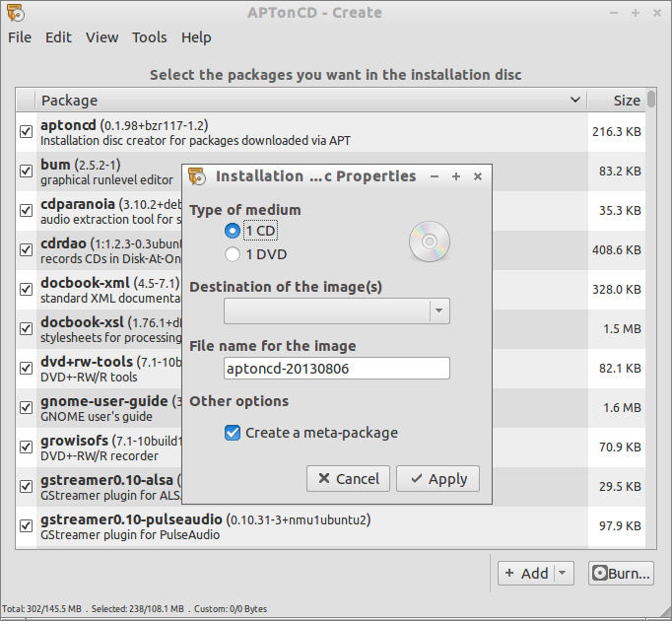
Task: Click the File name for the image field
Action: (x=337, y=369)
